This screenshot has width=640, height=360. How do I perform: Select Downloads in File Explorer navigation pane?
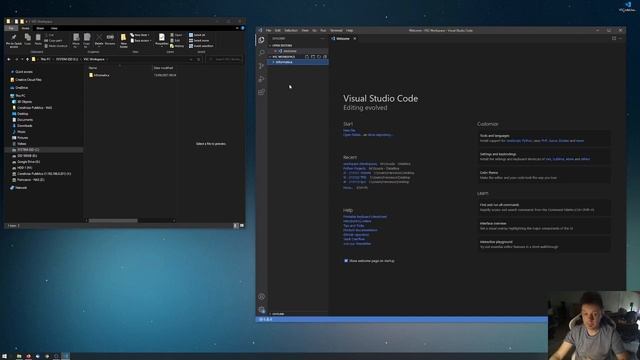pos(24,126)
